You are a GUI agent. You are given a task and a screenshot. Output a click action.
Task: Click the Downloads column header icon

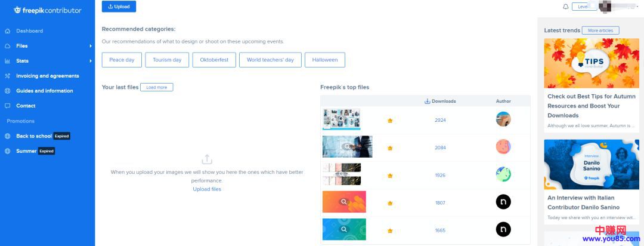[427, 102]
